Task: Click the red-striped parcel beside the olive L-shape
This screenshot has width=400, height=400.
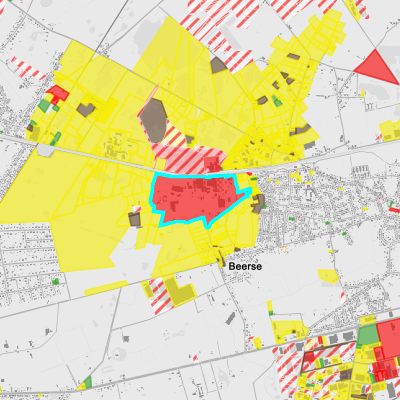Action: click(160, 297)
